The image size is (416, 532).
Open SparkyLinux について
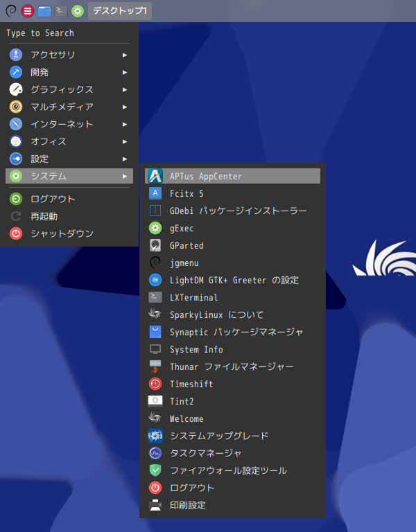coord(232,314)
